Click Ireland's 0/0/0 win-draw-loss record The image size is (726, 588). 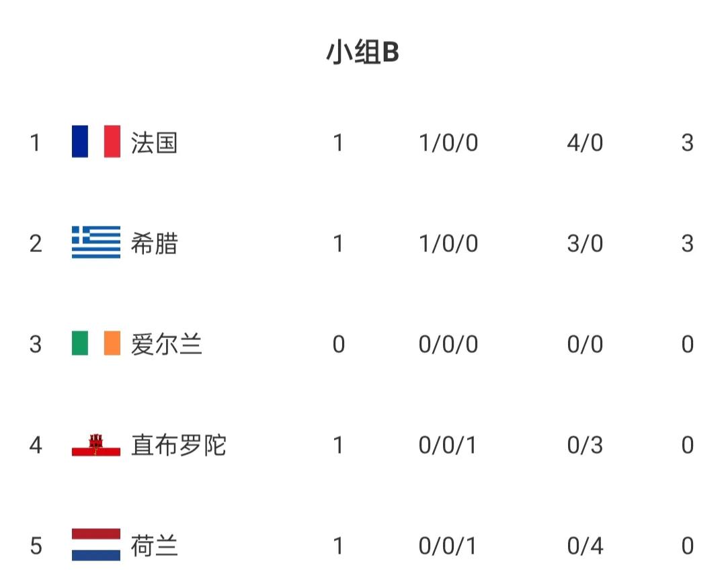[x=448, y=344]
